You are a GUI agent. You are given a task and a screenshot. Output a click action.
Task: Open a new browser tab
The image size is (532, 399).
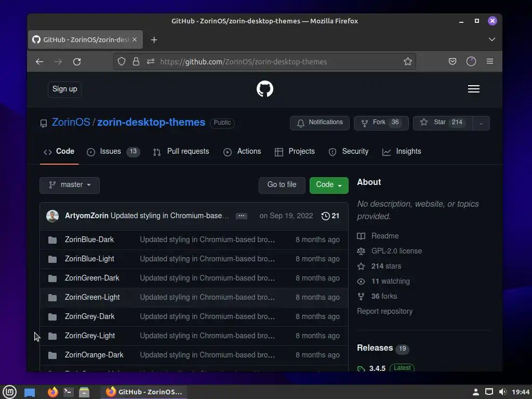click(154, 39)
